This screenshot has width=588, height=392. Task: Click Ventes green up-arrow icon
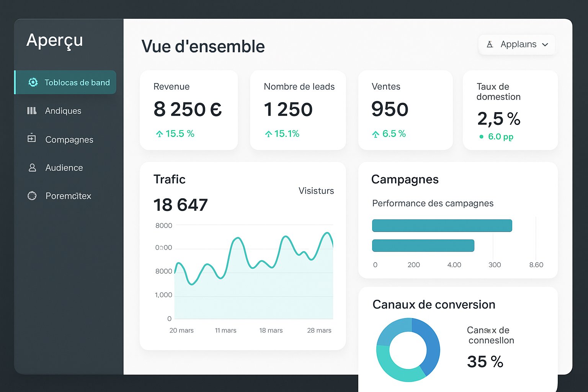click(376, 134)
